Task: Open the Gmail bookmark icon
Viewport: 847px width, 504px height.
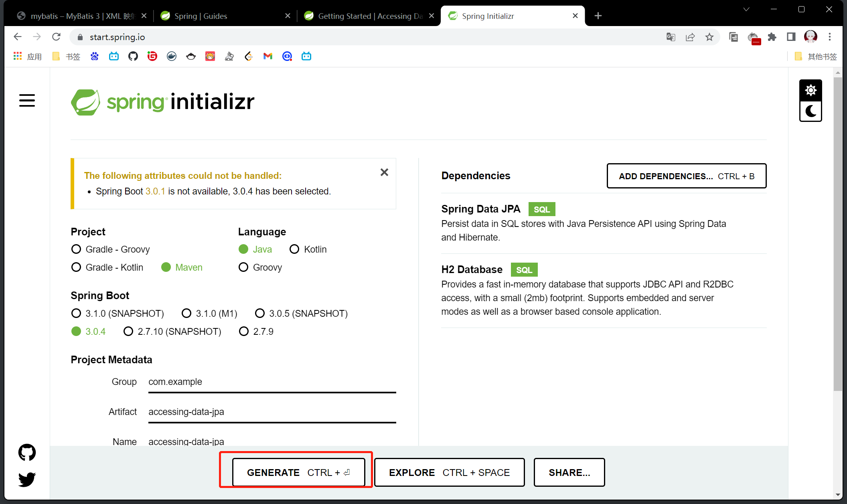Action: tap(267, 57)
